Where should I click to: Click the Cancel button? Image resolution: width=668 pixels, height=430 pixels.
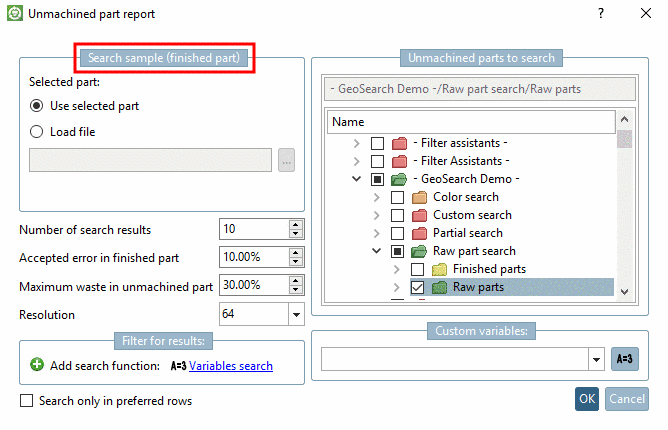coord(626,399)
